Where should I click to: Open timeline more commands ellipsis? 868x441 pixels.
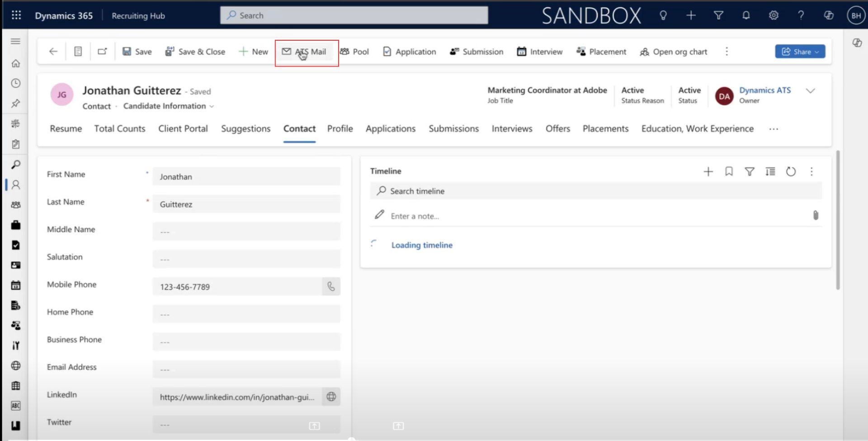pos(811,171)
